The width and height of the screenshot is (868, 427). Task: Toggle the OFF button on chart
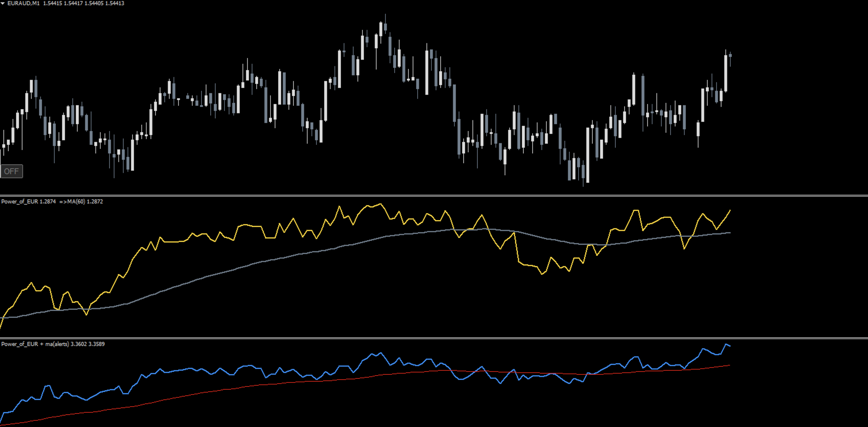[x=11, y=171]
